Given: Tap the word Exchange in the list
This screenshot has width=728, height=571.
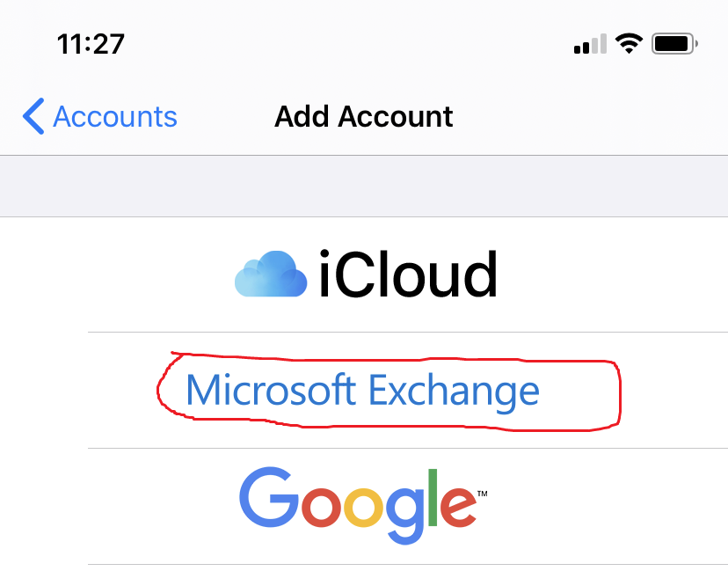Looking at the screenshot, I should (454, 392).
